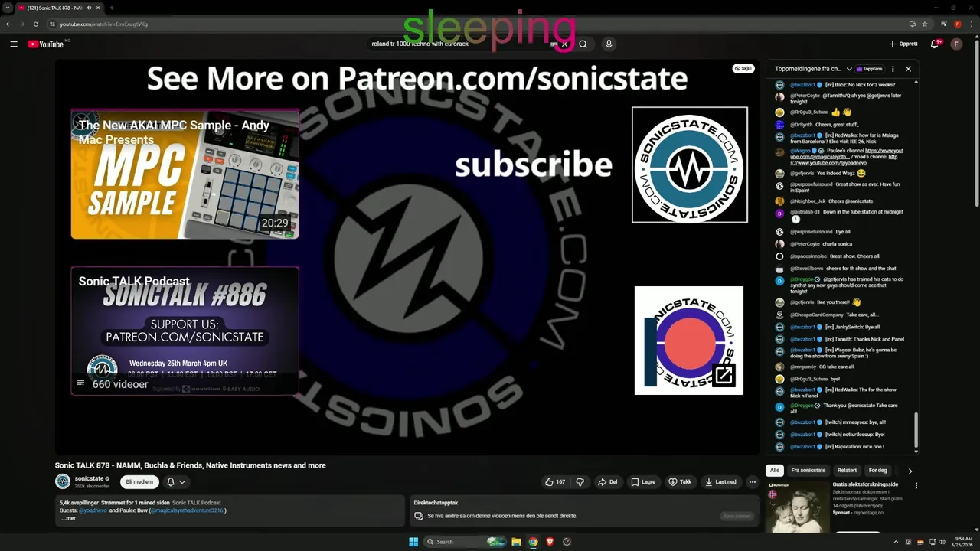Open the myheritage ad thumbnail
The width and height of the screenshot is (980, 551).
point(797,506)
